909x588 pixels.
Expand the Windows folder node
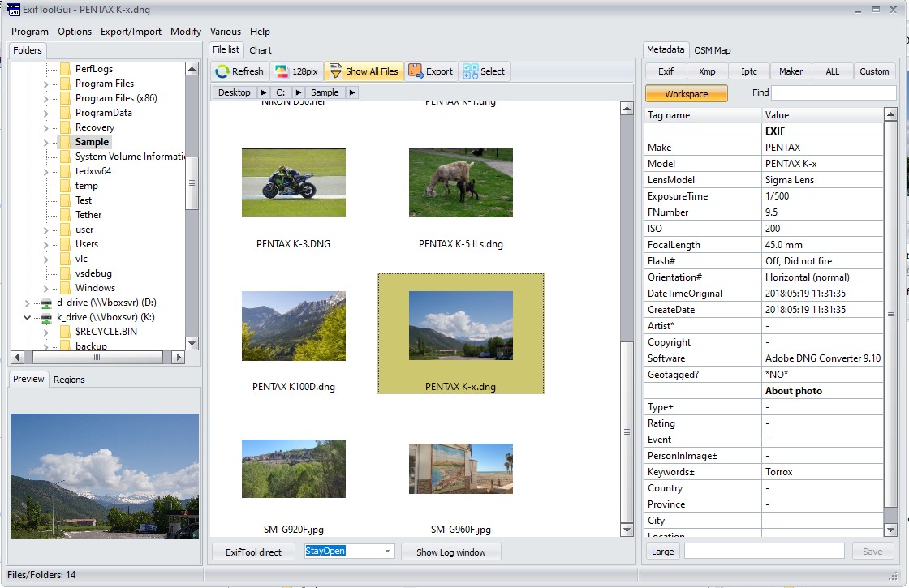pyautogui.click(x=45, y=288)
